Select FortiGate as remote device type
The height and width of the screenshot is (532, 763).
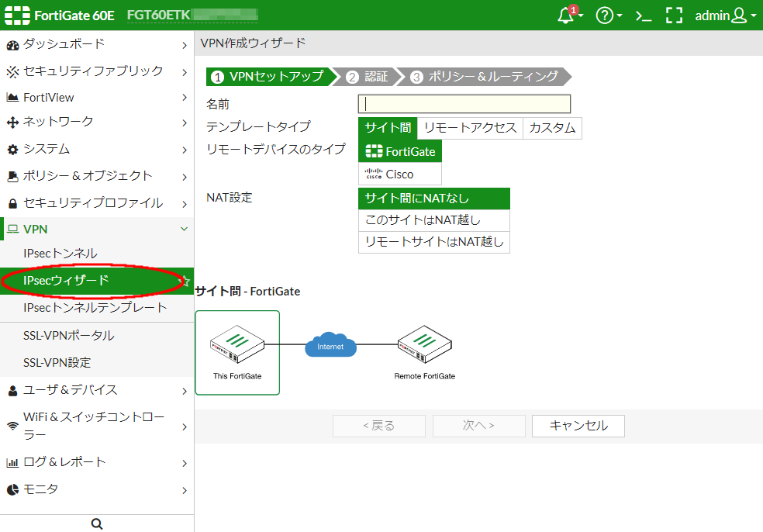click(x=399, y=151)
